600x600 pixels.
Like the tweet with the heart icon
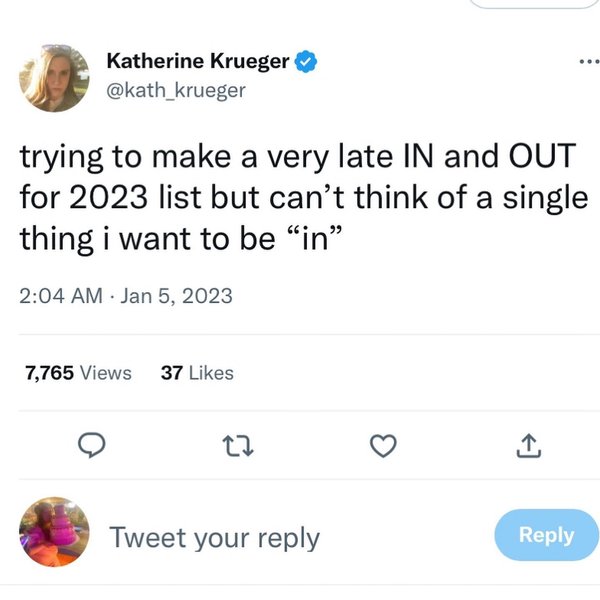[x=380, y=448]
